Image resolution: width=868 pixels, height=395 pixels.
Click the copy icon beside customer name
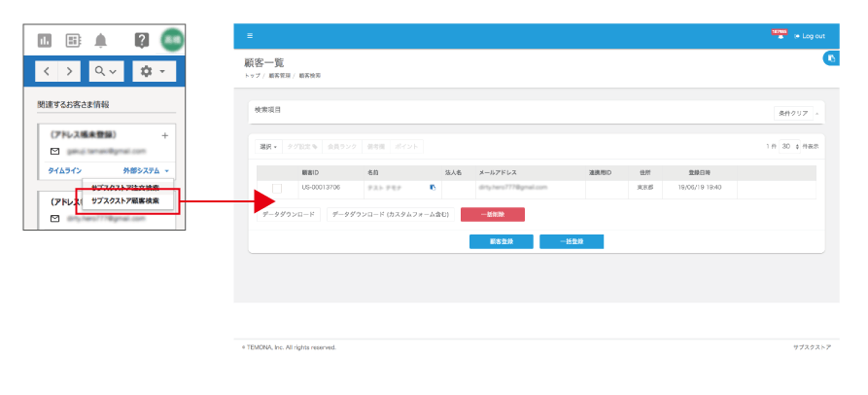pyautogui.click(x=433, y=187)
